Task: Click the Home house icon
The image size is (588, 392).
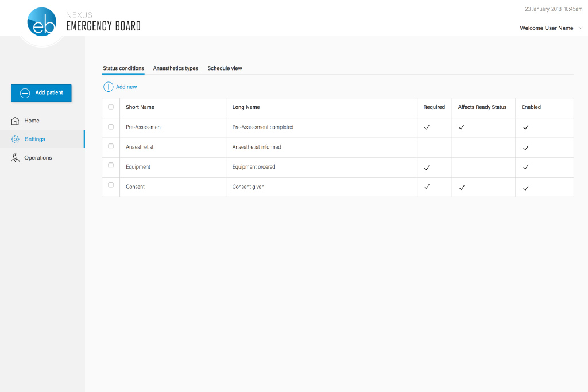Action: point(15,121)
